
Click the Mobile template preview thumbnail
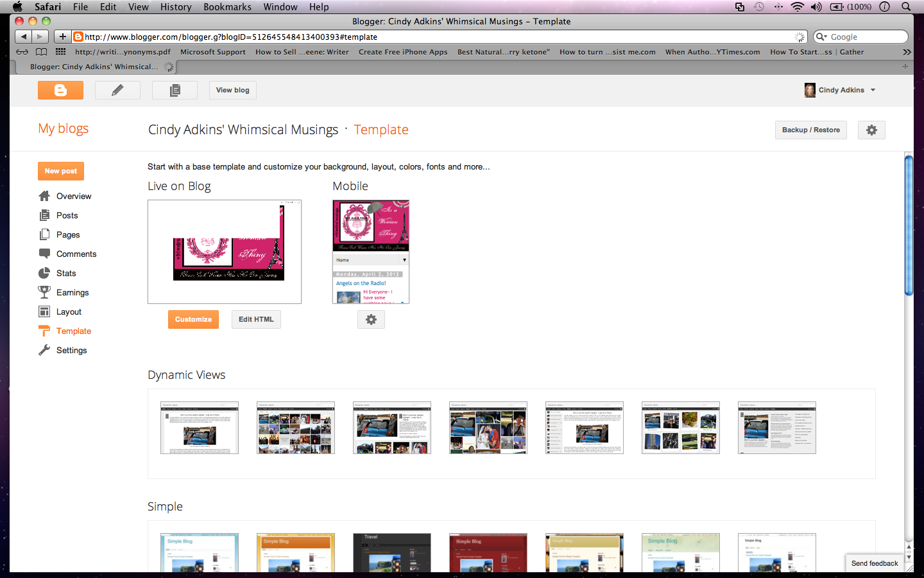[371, 252]
